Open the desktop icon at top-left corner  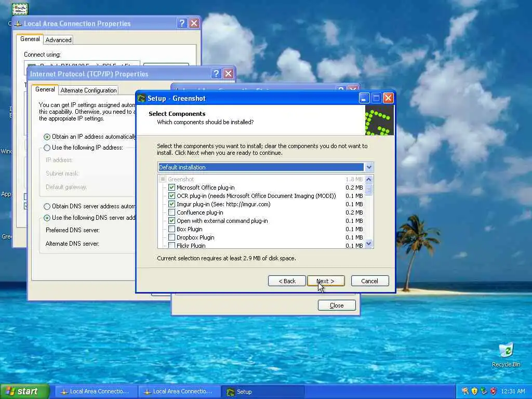(x=20, y=9)
